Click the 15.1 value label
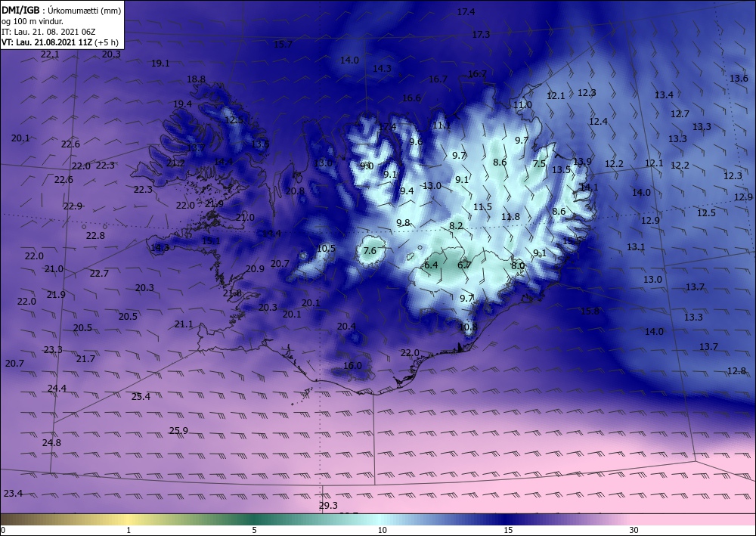 tap(211, 240)
